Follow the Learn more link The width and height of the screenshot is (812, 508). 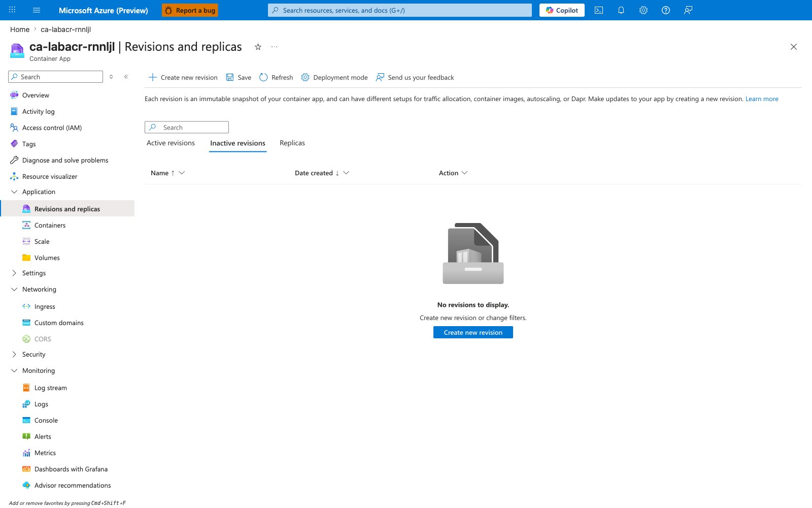[762, 99]
